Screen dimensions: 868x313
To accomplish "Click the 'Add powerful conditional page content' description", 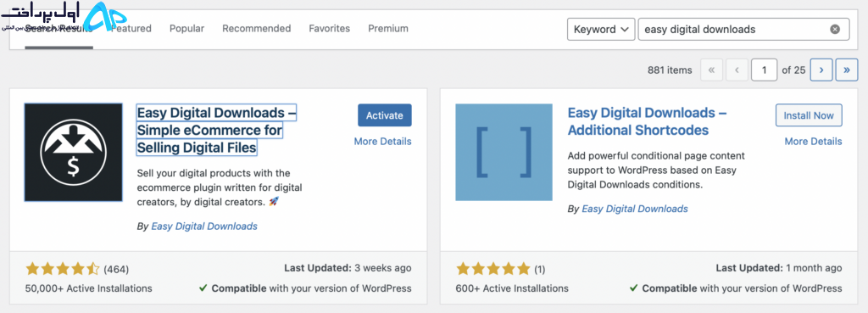I will click(x=657, y=170).
